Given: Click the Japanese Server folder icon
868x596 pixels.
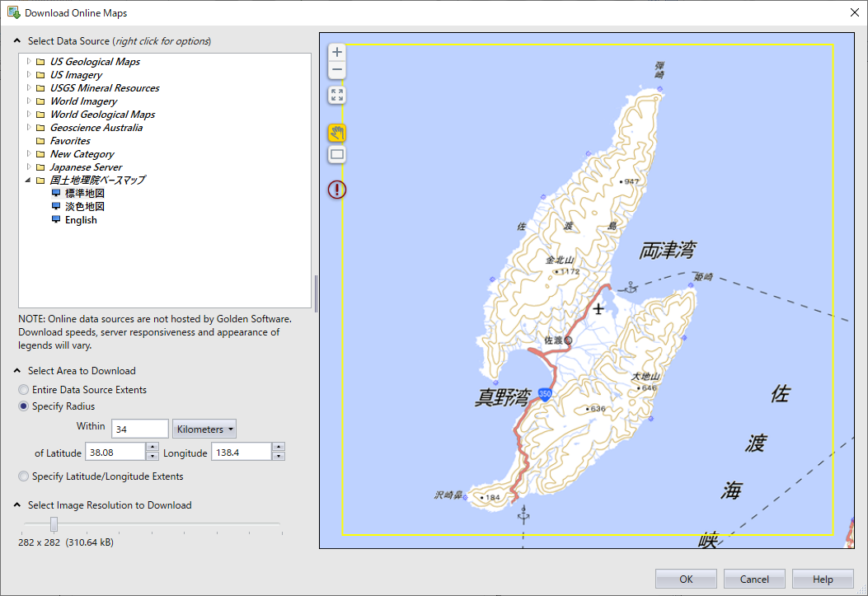Looking at the screenshot, I should point(40,167).
